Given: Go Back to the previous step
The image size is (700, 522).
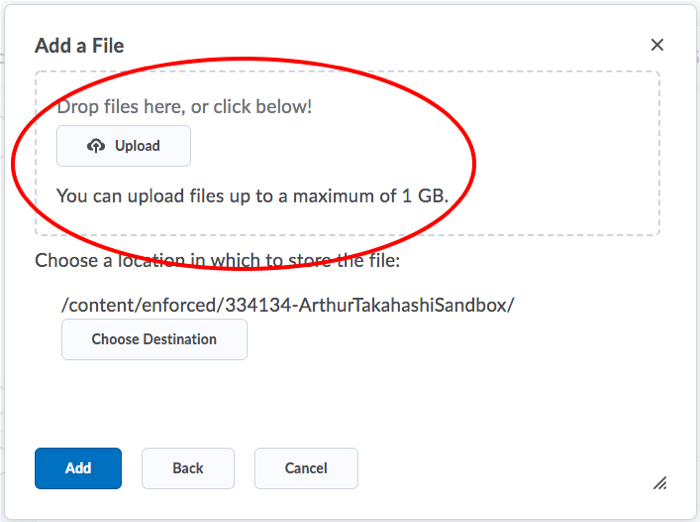Looking at the screenshot, I should [188, 468].
